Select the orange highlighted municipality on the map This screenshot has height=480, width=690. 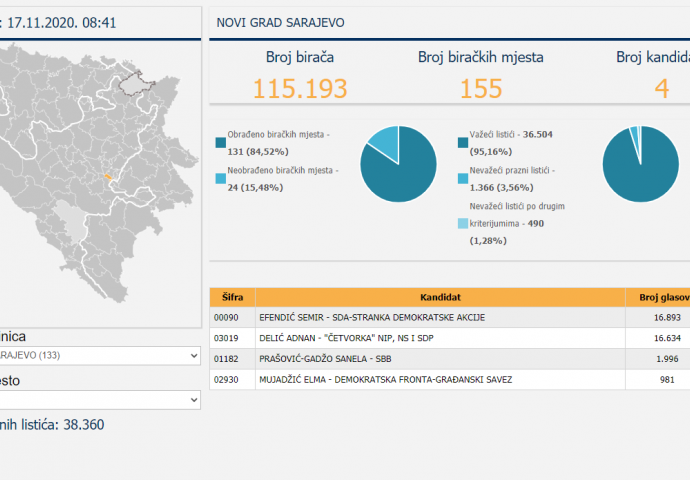(105, 179)
